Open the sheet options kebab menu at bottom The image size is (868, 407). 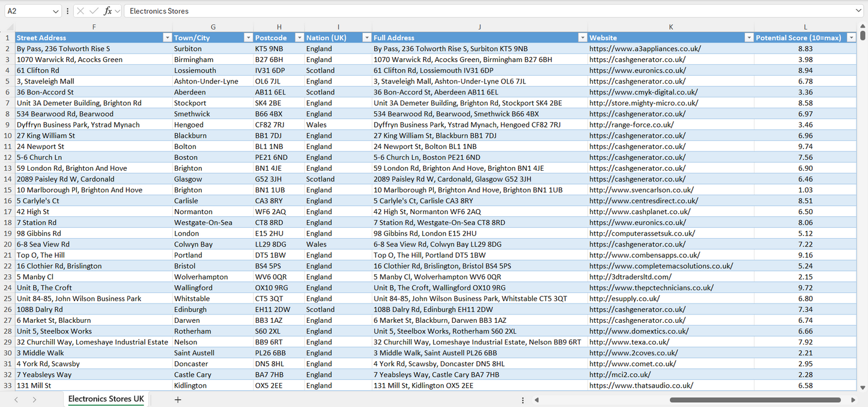523,399
